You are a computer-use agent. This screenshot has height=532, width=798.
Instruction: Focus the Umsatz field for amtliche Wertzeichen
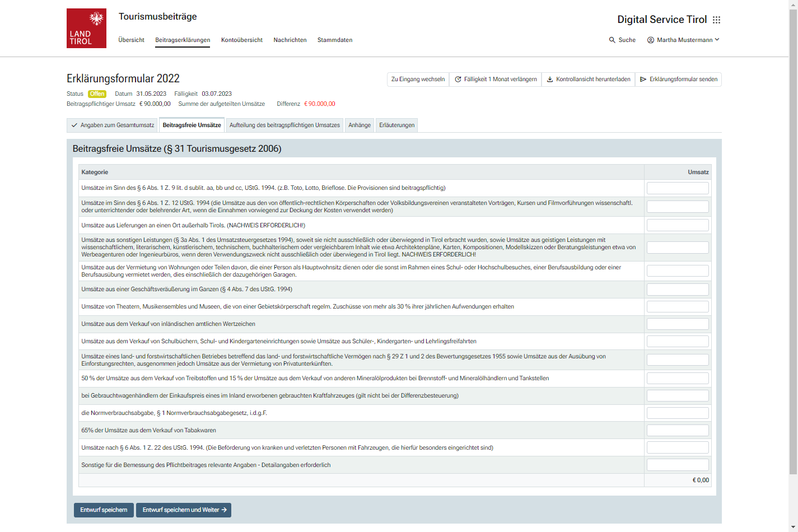(678, 324)
